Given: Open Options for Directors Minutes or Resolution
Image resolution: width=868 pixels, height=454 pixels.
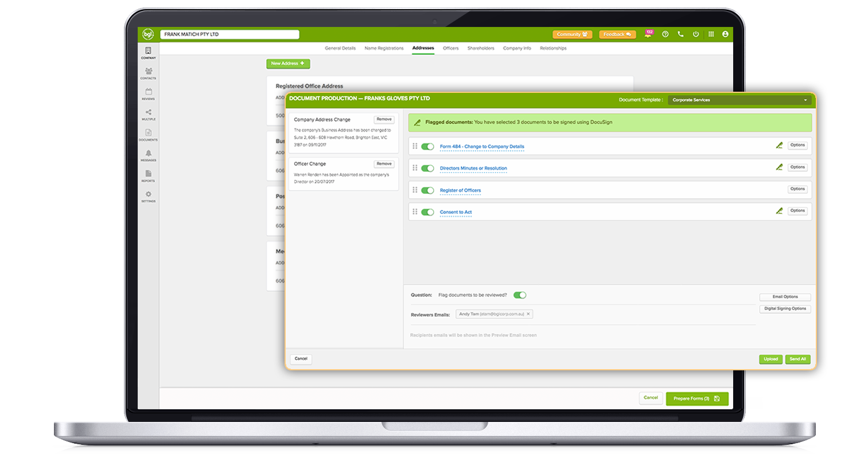Looking at the screenshot, I should (797, 167).
